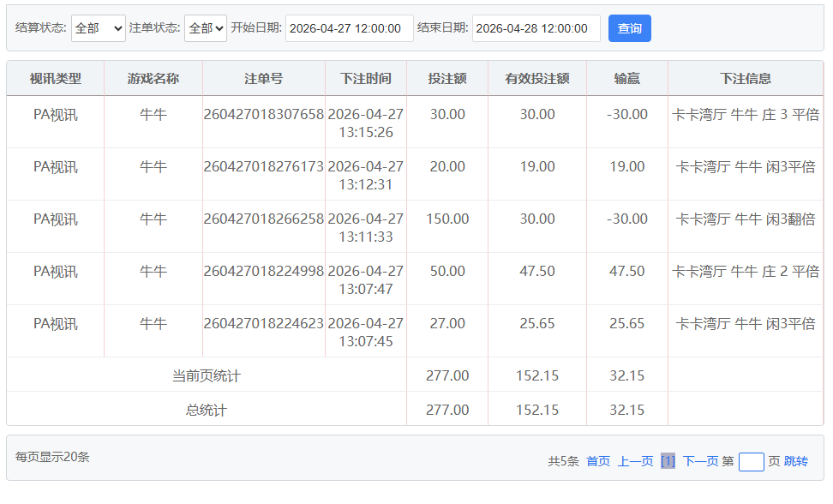Focus the page number input box
Screen dimensions: 833x504
751,461
